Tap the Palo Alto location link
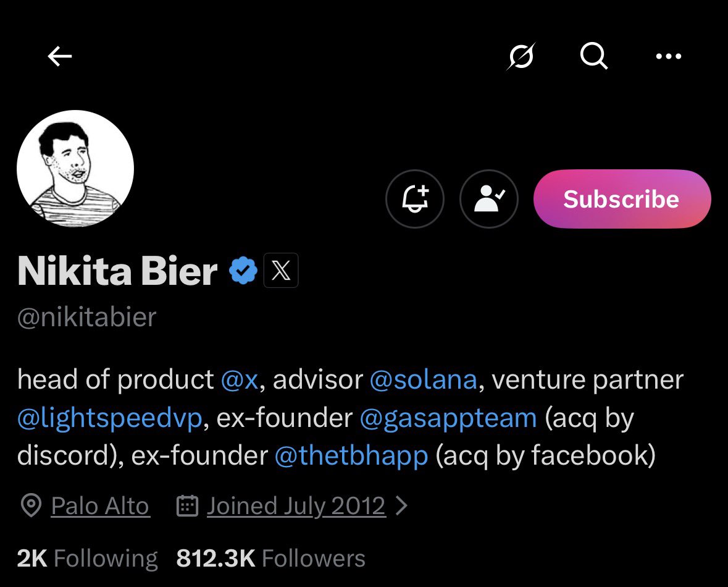The image size is (728, 587). tap(100, 506)
